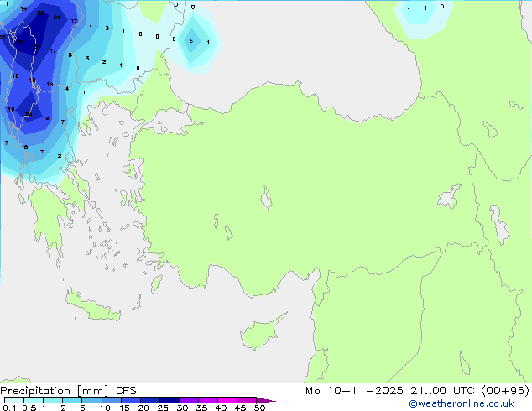Screen dimensions: 532x411
Task: Click the legend scale label '35'
Action: point(201,408)
